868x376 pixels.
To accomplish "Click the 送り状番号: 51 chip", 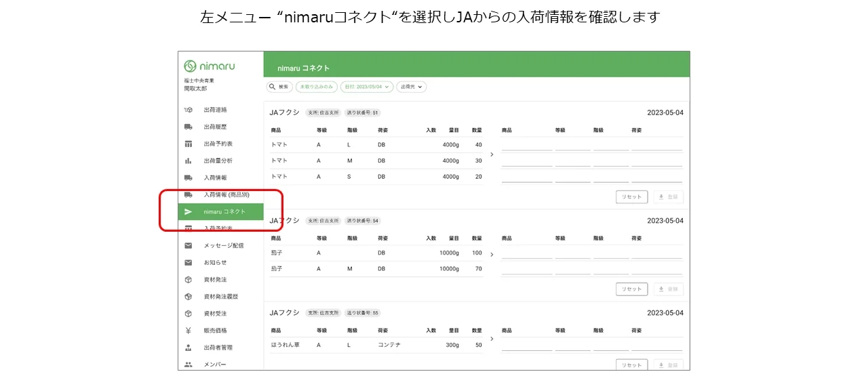I will click(x=362, y=112).
